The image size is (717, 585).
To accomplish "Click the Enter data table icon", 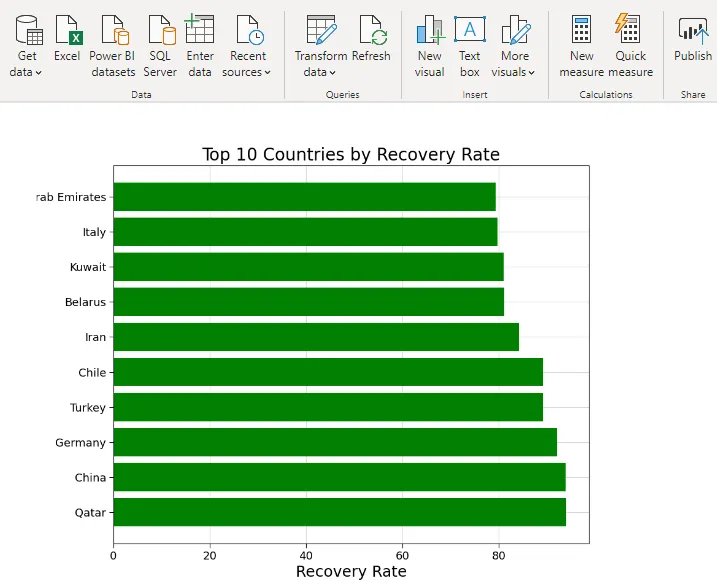I will point(200,29).
